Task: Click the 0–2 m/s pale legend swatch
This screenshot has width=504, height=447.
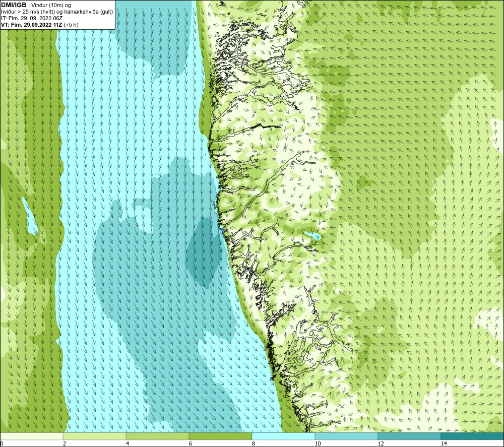Action: pos(31,436)
